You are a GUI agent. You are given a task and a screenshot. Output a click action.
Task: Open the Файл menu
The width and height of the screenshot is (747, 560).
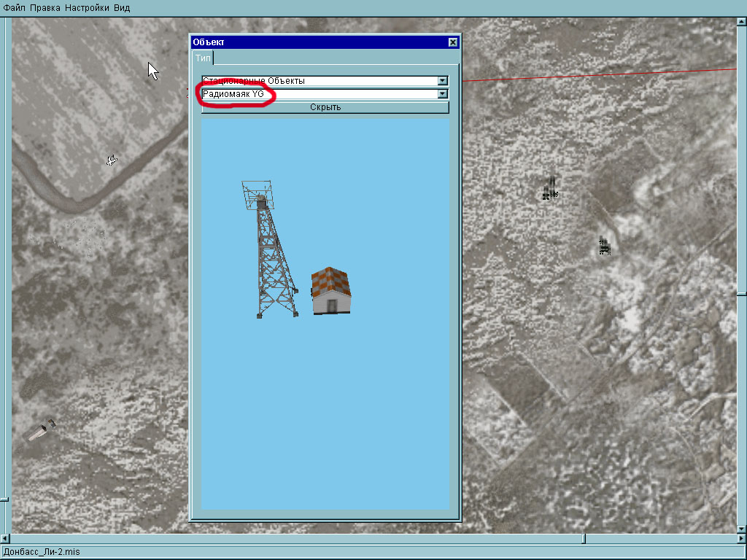pos(15,8)
